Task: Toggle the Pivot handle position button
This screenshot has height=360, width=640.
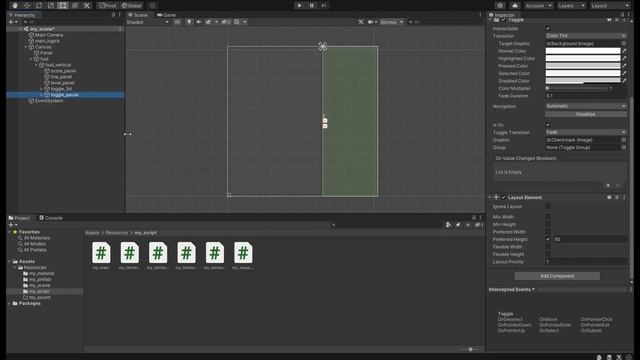Action: [x=108, y=6]
